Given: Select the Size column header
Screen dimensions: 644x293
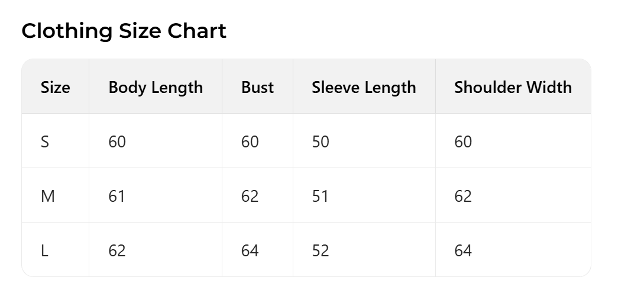Looking at the screenshot, I should coord(55,87).
